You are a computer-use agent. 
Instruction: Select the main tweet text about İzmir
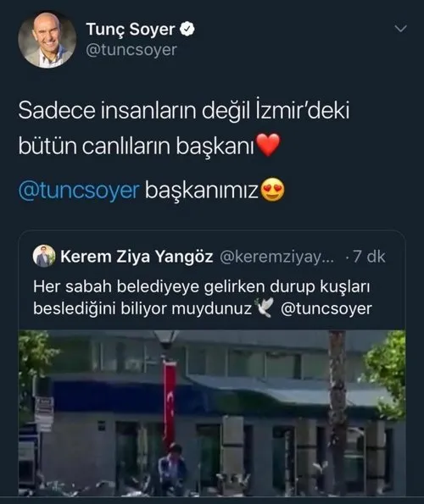(184, 128)
